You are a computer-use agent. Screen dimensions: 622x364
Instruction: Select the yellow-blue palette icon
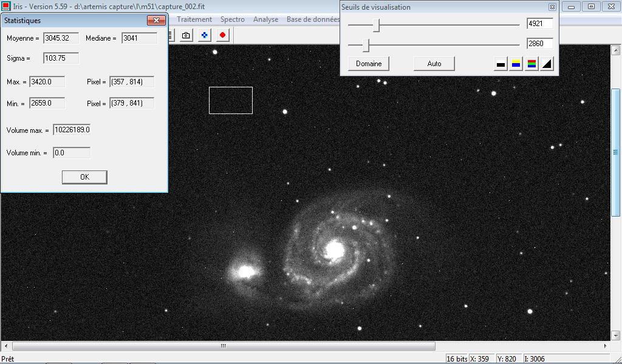coord(516,64)
